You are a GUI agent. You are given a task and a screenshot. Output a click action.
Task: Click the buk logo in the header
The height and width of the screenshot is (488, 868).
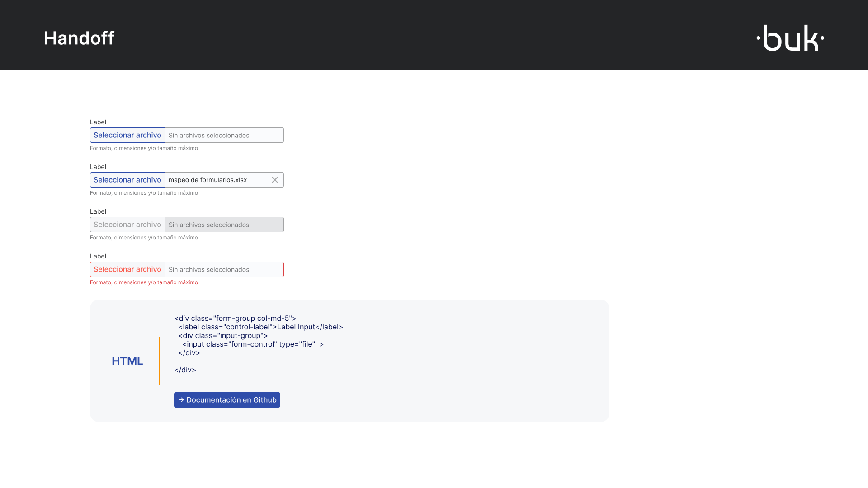790,38
